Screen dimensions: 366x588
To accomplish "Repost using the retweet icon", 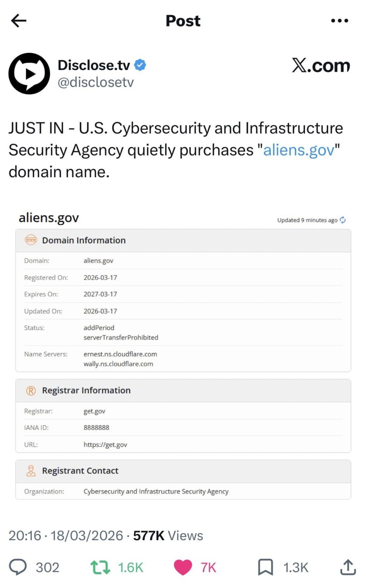I will (100, 567).
